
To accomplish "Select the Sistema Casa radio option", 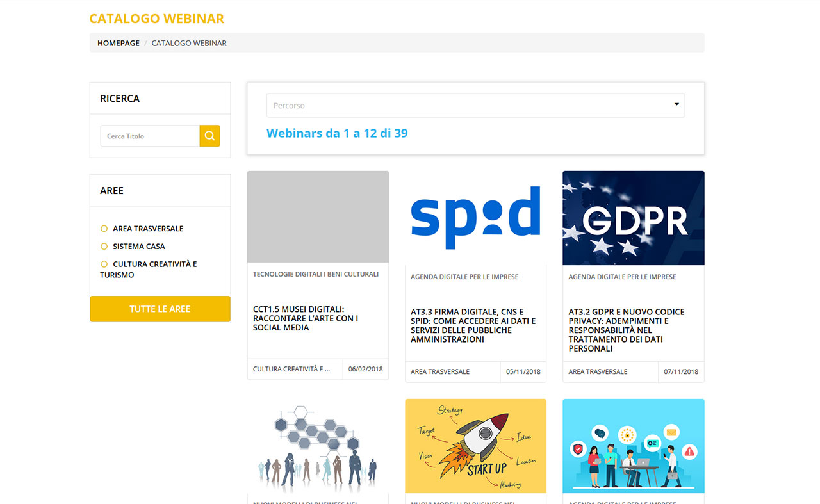I will 104,247.
